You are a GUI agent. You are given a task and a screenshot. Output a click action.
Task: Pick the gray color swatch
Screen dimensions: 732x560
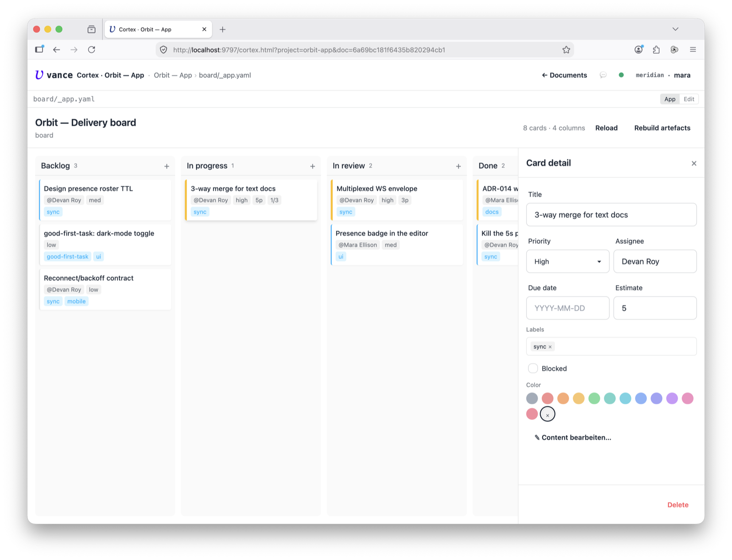(532, 398)
